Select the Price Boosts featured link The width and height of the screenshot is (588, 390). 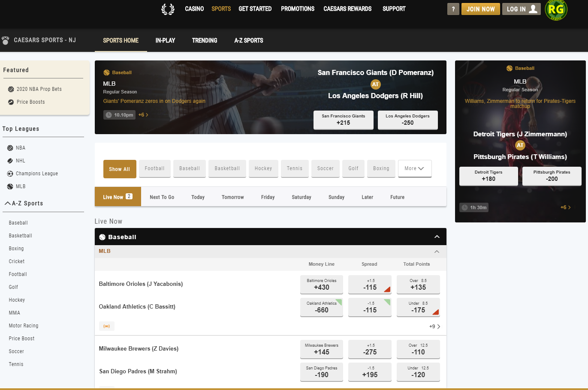(x=30, y=102)
